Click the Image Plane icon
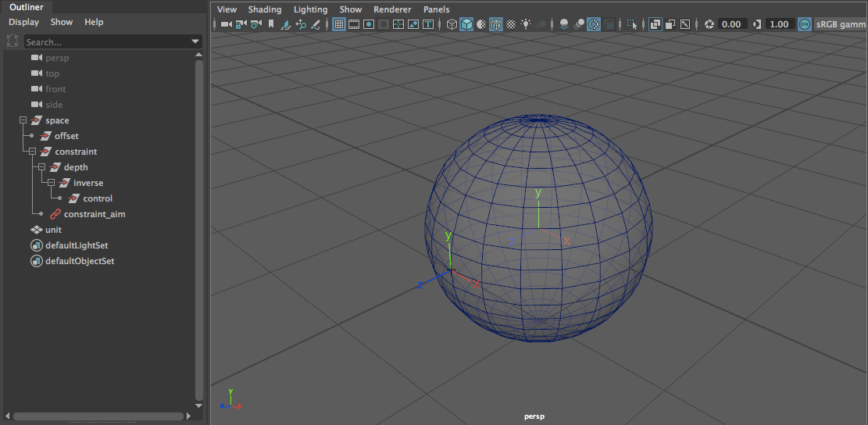868x425 pixels. tap(286, 24)
